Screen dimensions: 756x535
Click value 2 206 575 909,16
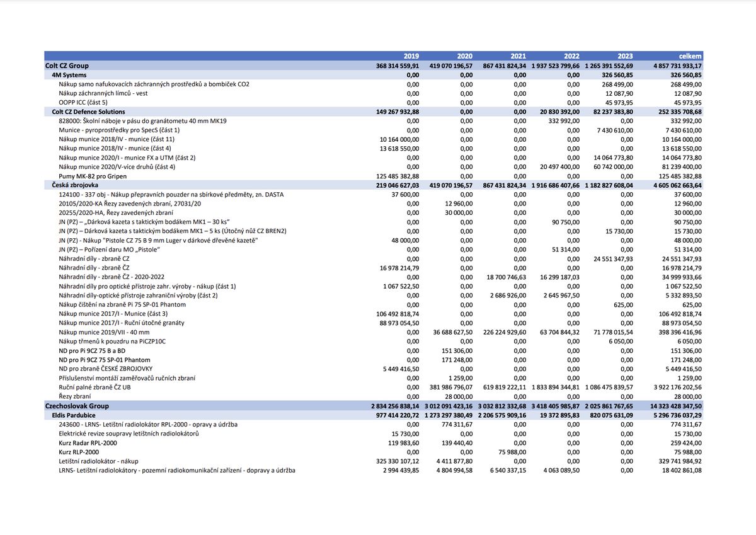tap(503, 415)
